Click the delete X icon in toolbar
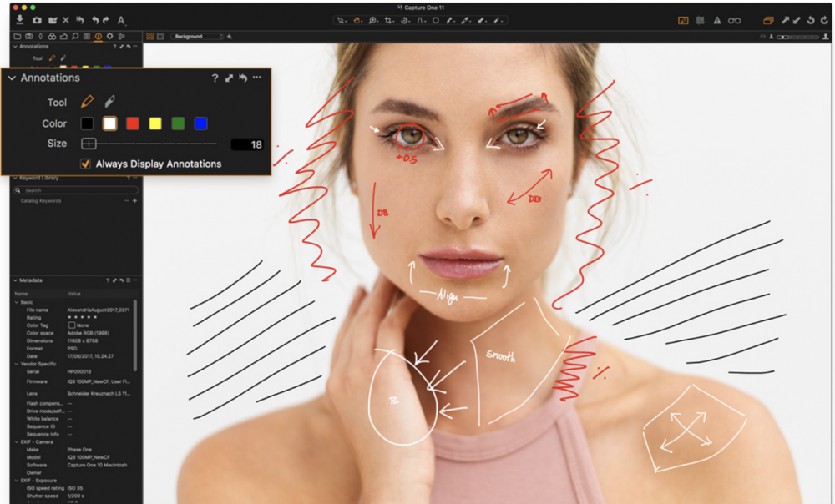 click(x=65, y=20)
